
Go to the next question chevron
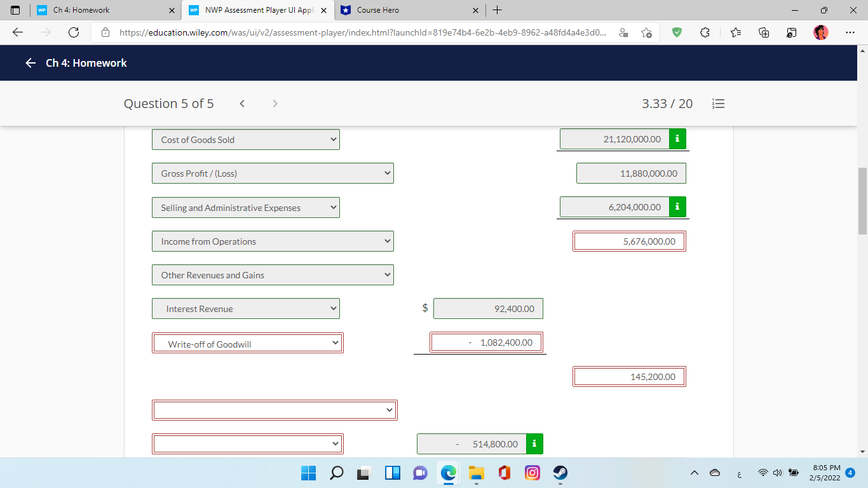pyautogui.click(x=275, y=104)
